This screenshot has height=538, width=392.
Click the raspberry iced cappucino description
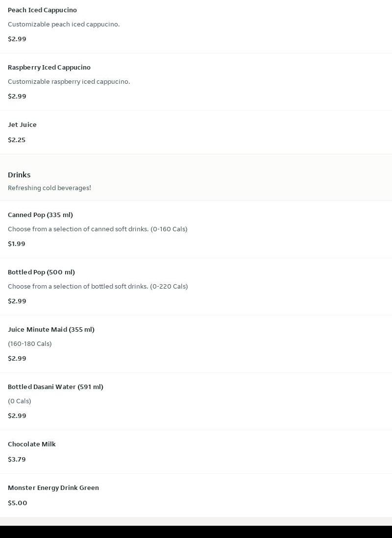tap(69, 82)
